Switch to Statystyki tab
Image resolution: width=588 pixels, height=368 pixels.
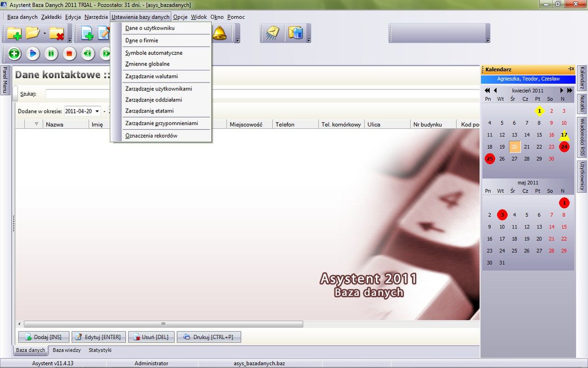click(100, 350)
